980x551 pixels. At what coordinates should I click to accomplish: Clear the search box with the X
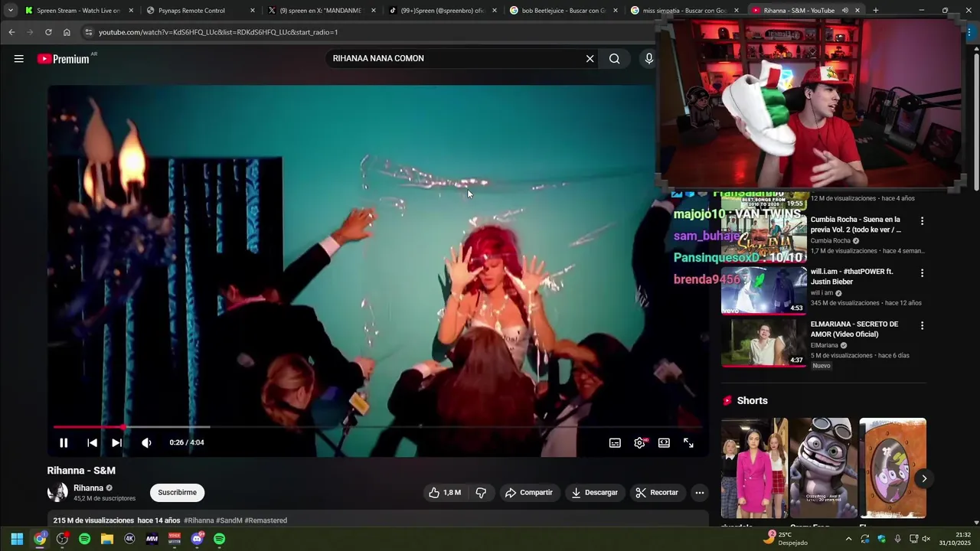590,59
